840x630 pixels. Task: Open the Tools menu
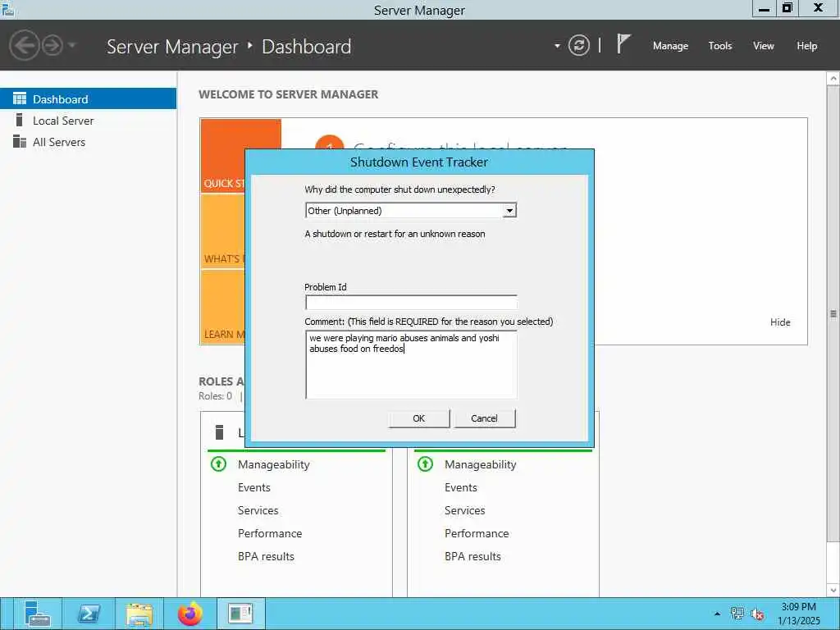point(720,46)
